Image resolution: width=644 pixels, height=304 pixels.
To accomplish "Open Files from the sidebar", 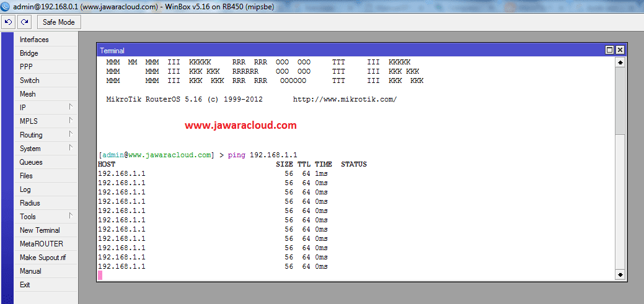I will click(x=46, y=176).
